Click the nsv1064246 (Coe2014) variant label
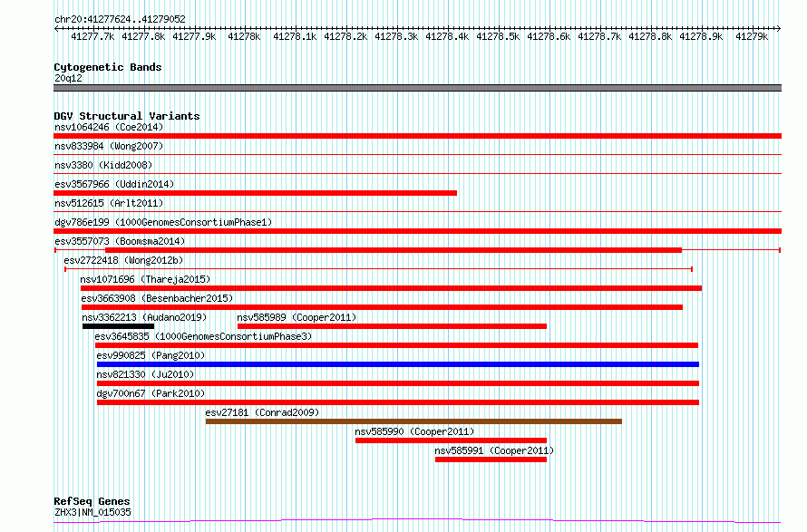Viewport: 807px width, 532px height. [109, 127]
